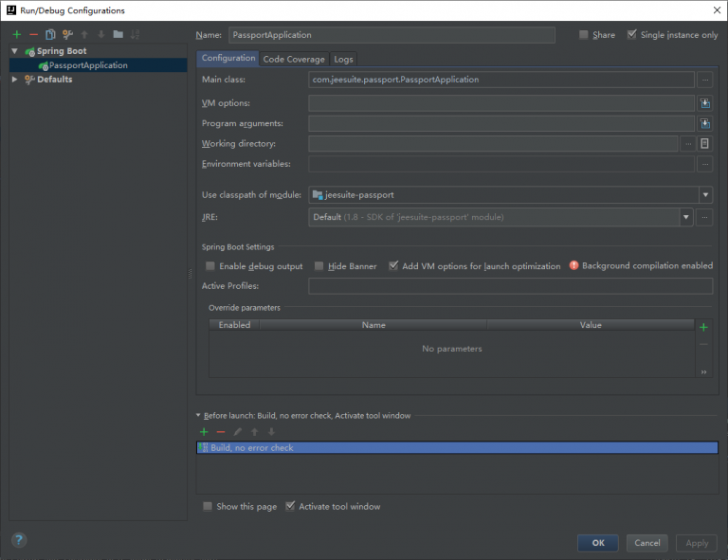728x560 pixels.
Task: Add a new configuration with the green plus
Action: point(17,34)
